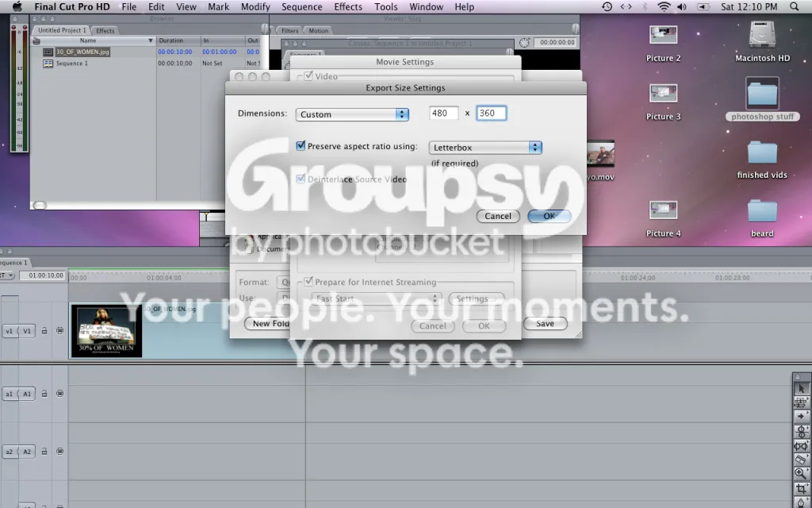
Task: Open the Modify menu
Action: click(255, 6)
